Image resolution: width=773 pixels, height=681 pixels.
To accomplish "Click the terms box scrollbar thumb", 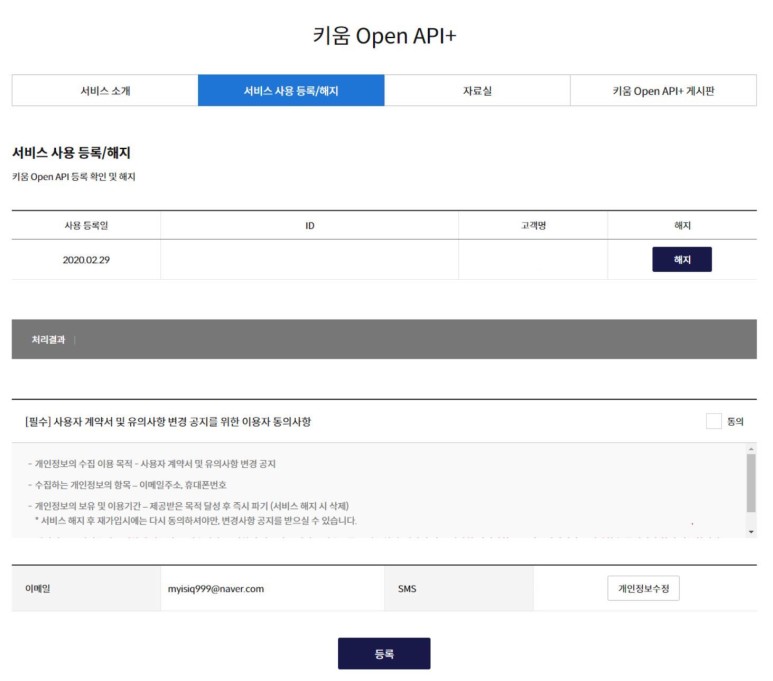I will point(751,483).
